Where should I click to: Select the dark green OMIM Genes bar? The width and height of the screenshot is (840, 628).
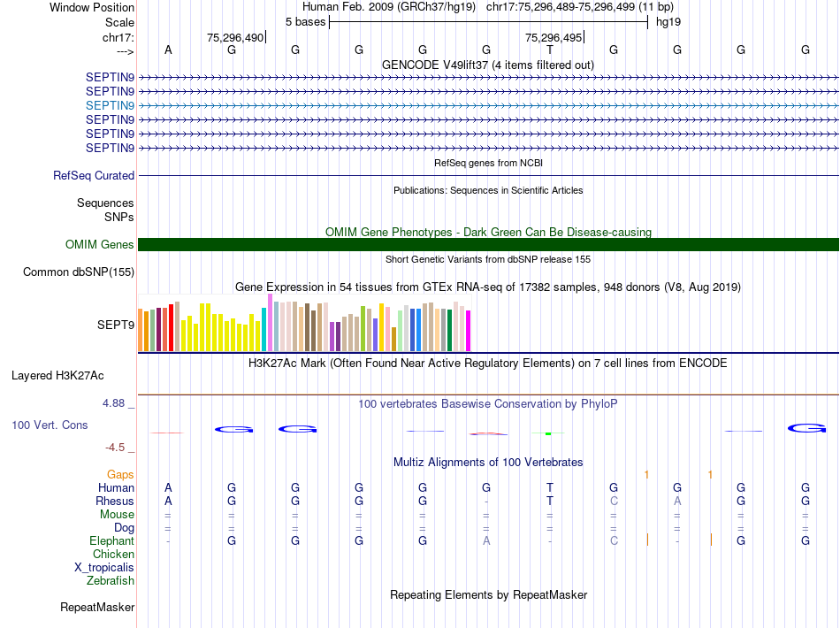[x=488, y=244]
